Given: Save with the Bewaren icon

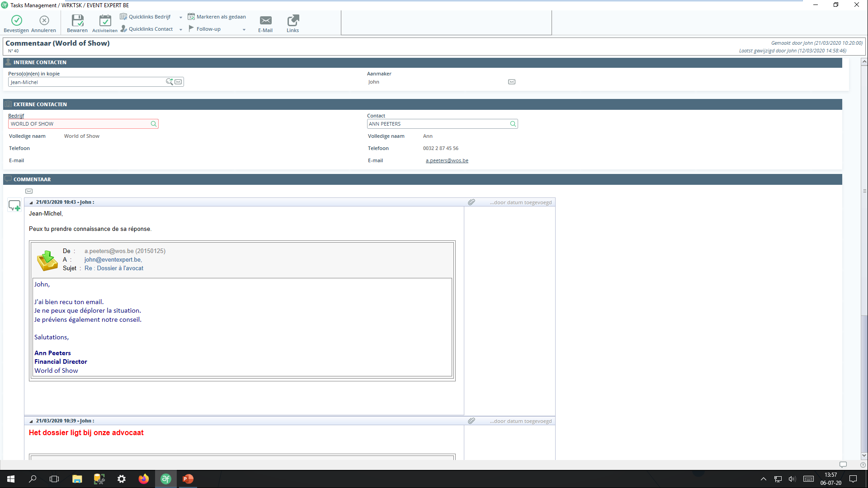Looking at the screenshot, I should 77,20.
